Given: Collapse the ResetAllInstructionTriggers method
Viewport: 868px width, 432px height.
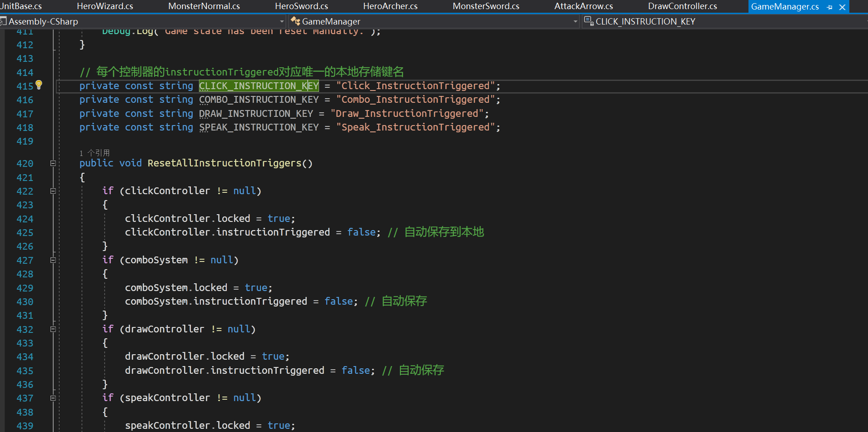Looking at the screenshot, I should 53,163.
